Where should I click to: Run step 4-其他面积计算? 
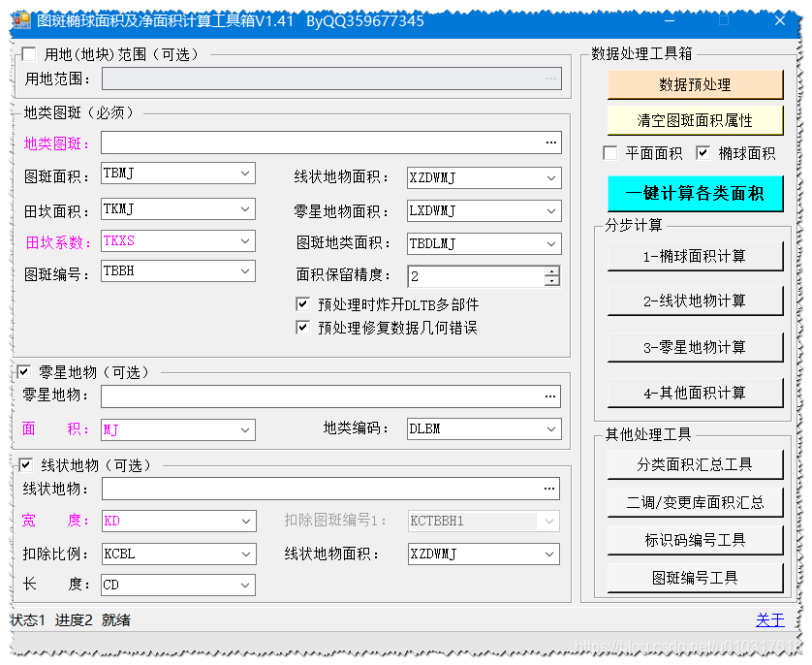695,393
